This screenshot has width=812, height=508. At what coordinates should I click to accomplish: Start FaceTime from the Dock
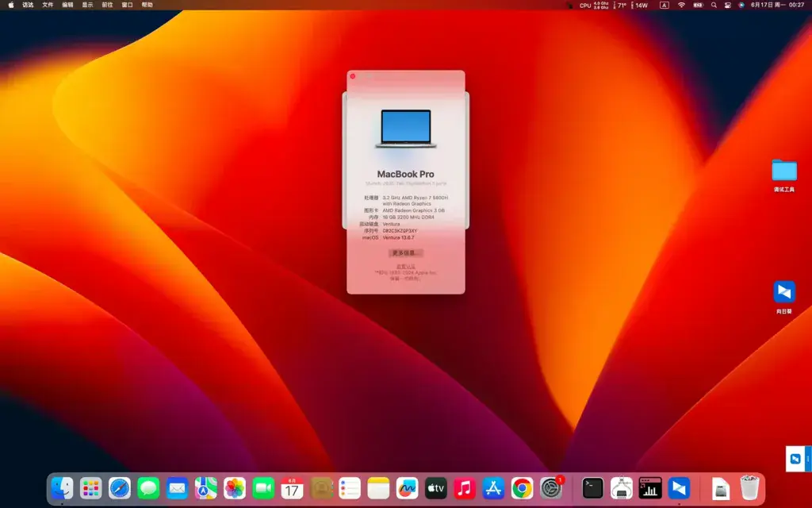[x=263, y=488]
